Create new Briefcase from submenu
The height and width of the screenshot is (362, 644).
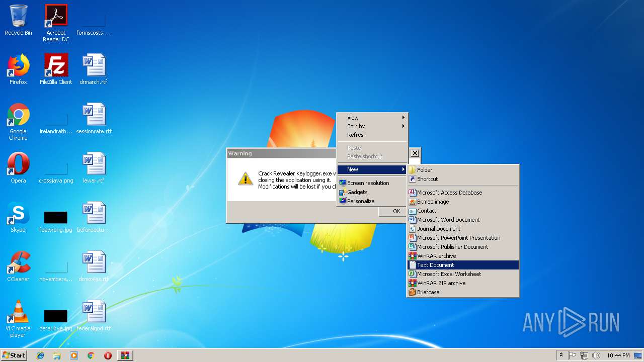[463, 292]
